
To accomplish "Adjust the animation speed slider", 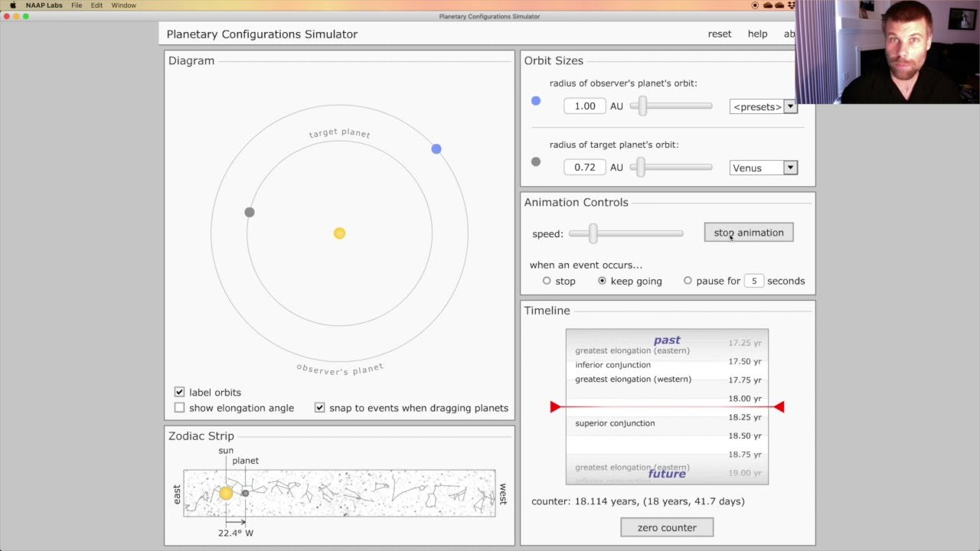I will pyautogui.click(x=593, y=234).
